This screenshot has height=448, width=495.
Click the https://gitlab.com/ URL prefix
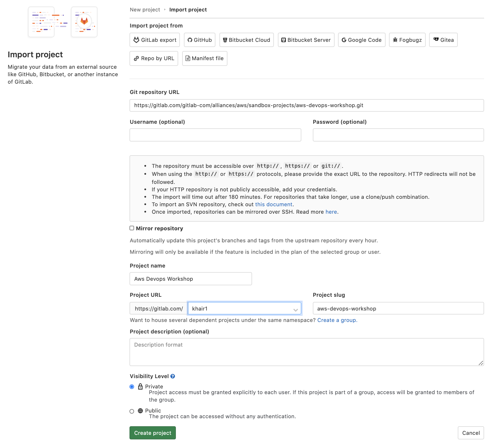[x=159, y=309]
